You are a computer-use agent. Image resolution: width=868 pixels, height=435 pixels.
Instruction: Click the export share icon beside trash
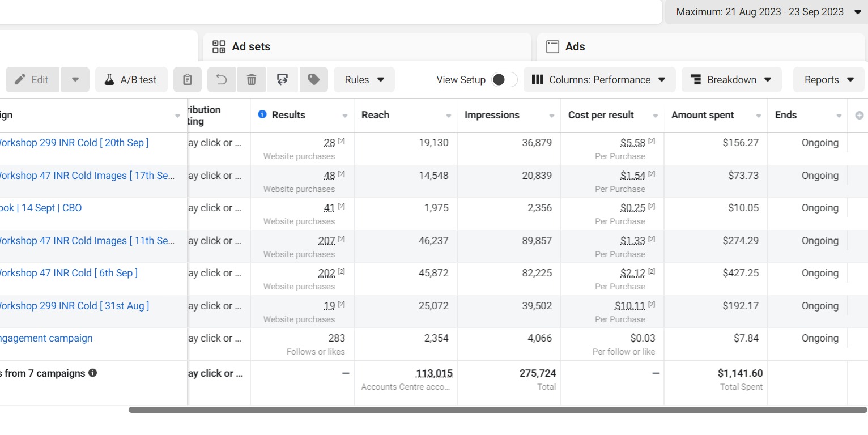click(x=282, y=80)
